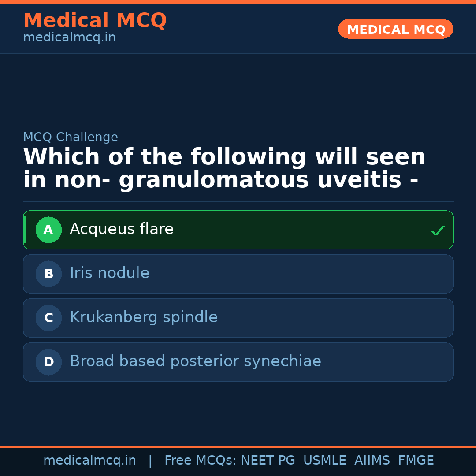Select the circular C badge icon
The height and width of the screenshot is (476, 476).
(x=48, y=318)
